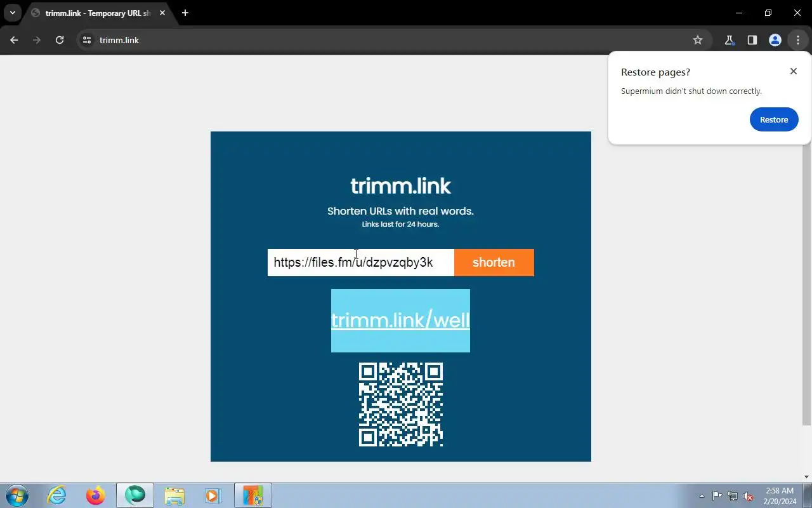Open network status tray icon

coord(733,496)
